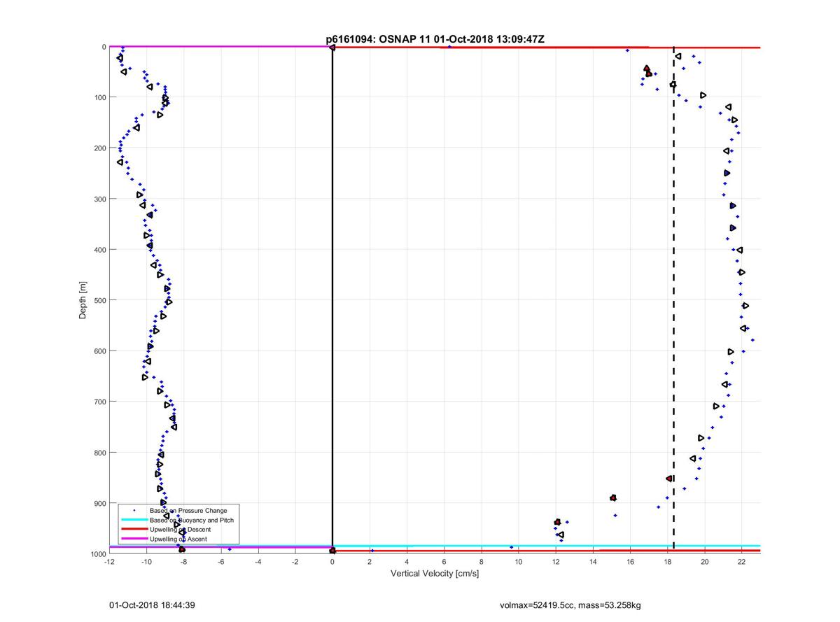Click the velocity axis tick '16'
Screen dimensions: 840x622
pyautogui.click(x=630, y=561)
